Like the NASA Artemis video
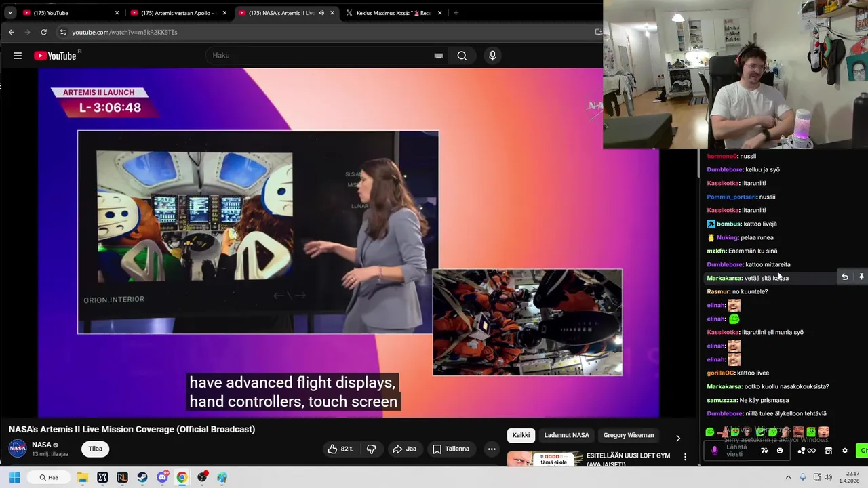Image resolution: width=868 pixels, height=488 pixels. 340,449
